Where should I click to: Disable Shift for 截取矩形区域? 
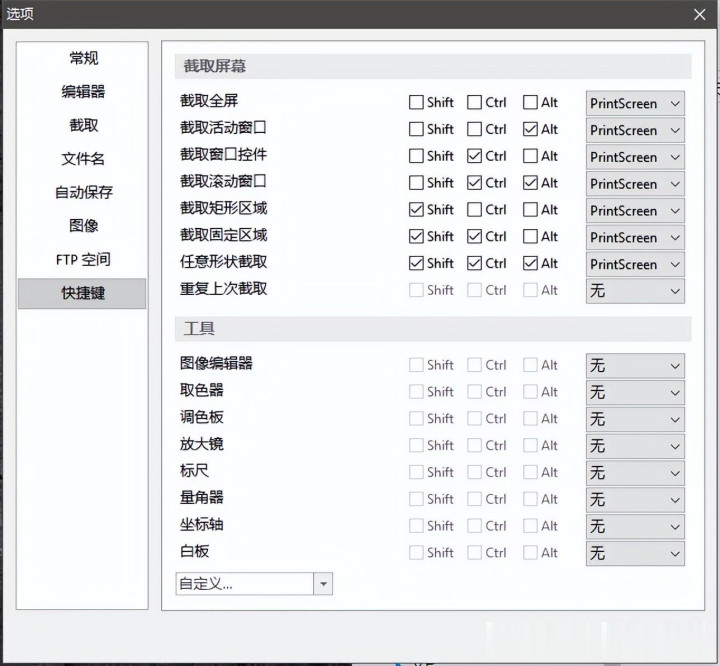416,210
